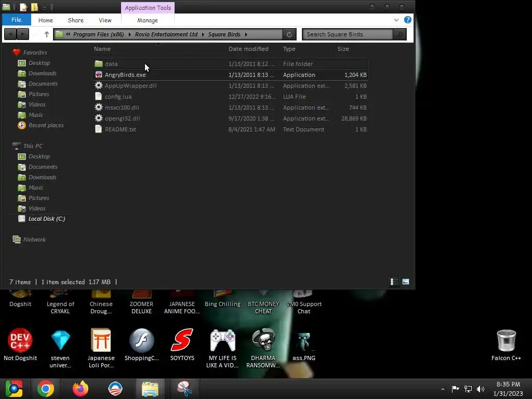Select the AppUpWrapper.dll gear icon
The height and width of the screenshot is (399, 532).
pos(98,86)
